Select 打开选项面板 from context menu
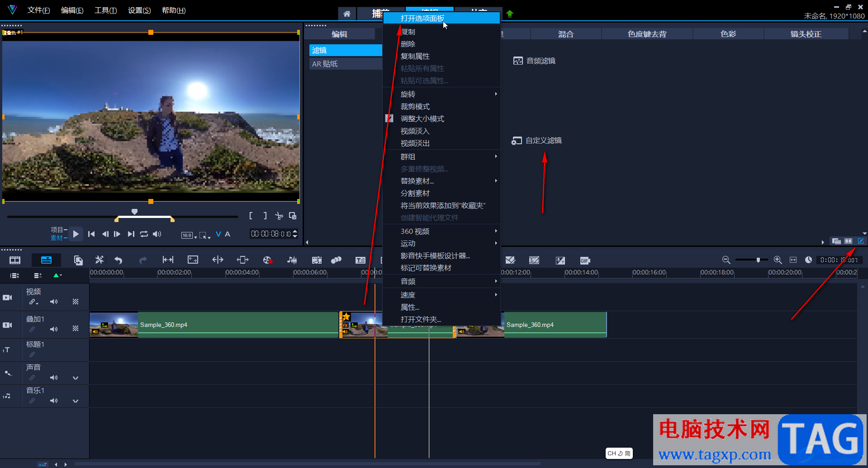 422,18
